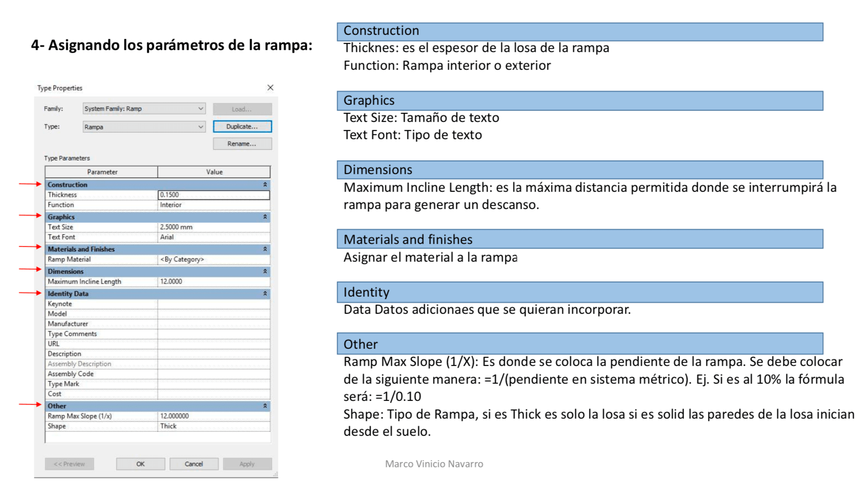Viewport: 868px width, 485px height.
Task: Click the OK button
Action: (140, 464)
